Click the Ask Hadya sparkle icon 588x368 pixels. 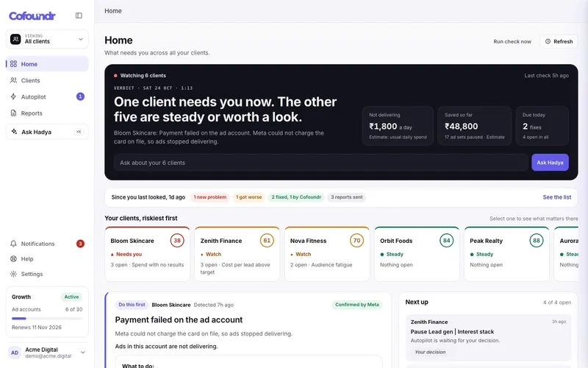(x=14, y=132)
